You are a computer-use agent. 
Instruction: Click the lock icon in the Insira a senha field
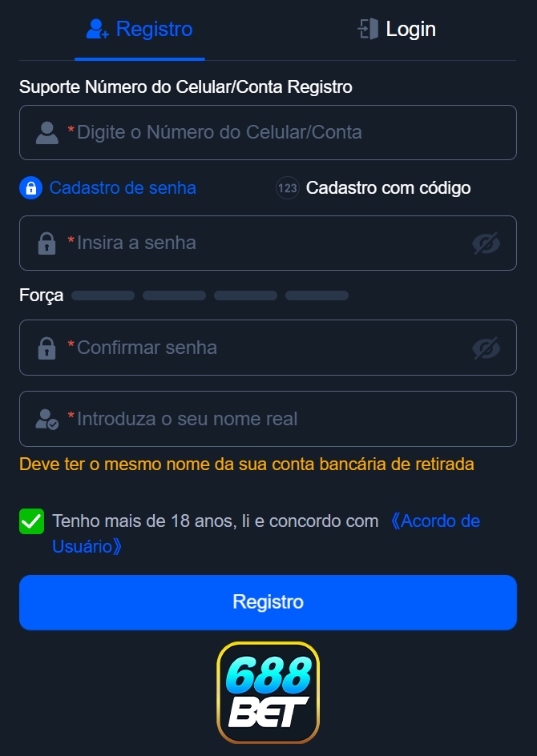(x=46, y=243)
